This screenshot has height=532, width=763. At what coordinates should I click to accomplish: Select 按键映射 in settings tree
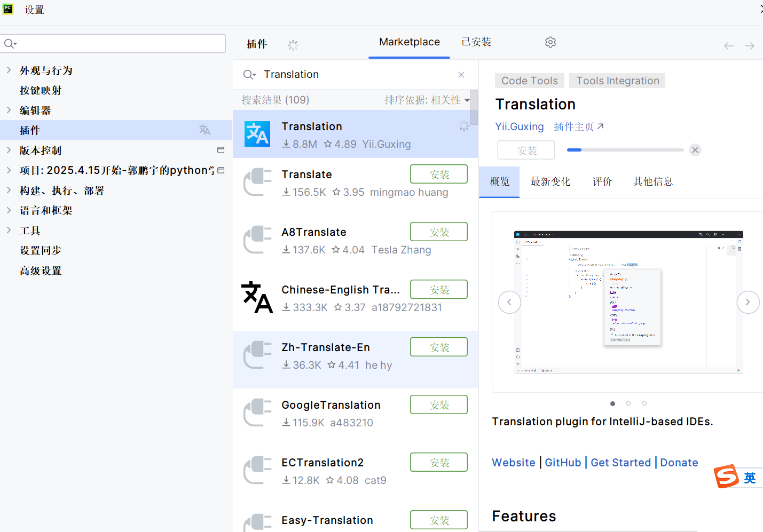coord(41,90)
